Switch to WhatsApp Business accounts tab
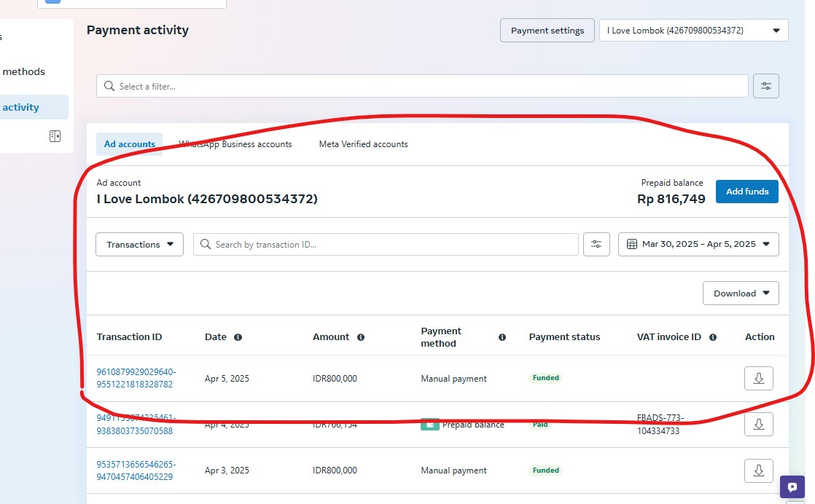The width and height of the screenshot is (815, 504). pos(235,144)
